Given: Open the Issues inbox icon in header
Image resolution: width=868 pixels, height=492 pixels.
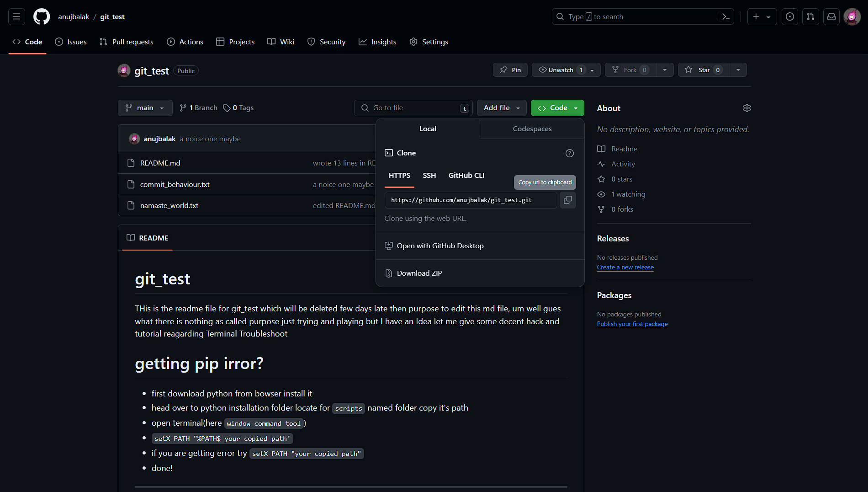Looking at the screenshot, I should [790, 16].
